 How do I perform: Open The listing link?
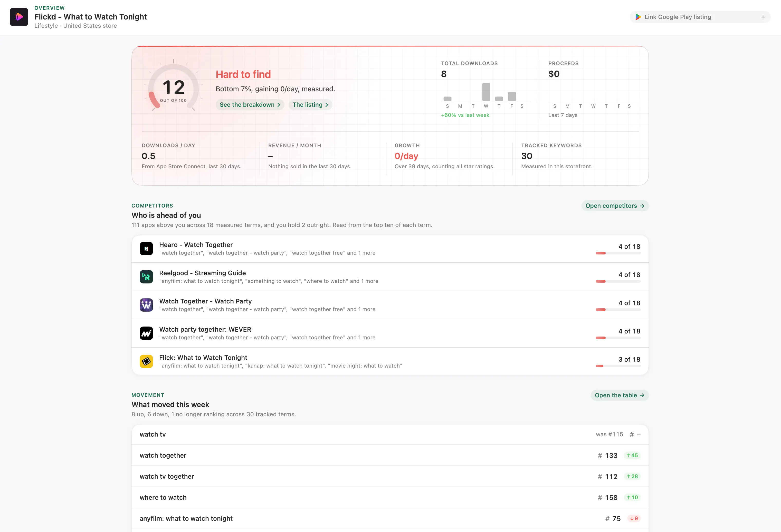coord(310,105)
